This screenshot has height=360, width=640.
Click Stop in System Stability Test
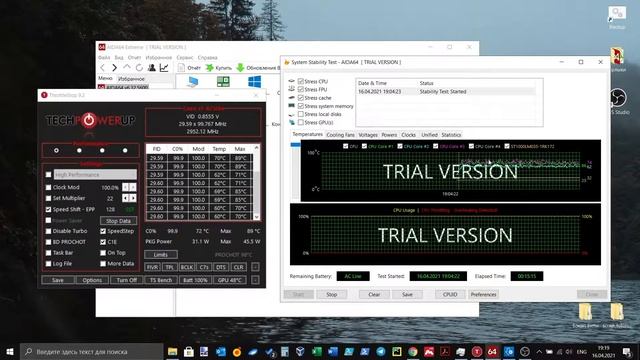click(x=331, y=294)
